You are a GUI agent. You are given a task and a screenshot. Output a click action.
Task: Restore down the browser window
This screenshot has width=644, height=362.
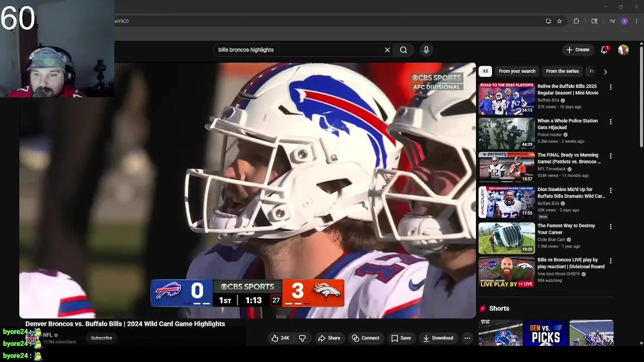click(620, 7)
